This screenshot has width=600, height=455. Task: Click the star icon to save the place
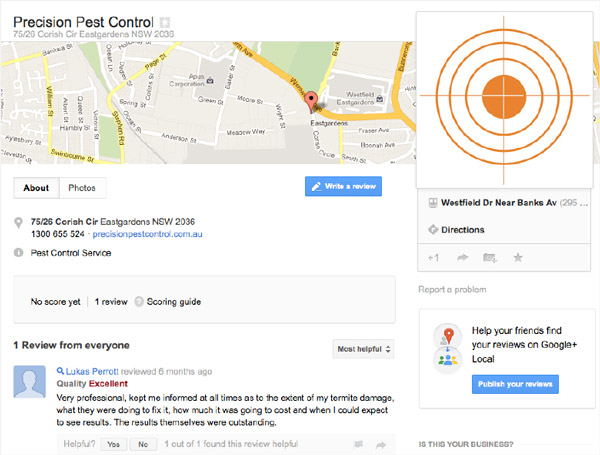518,258
